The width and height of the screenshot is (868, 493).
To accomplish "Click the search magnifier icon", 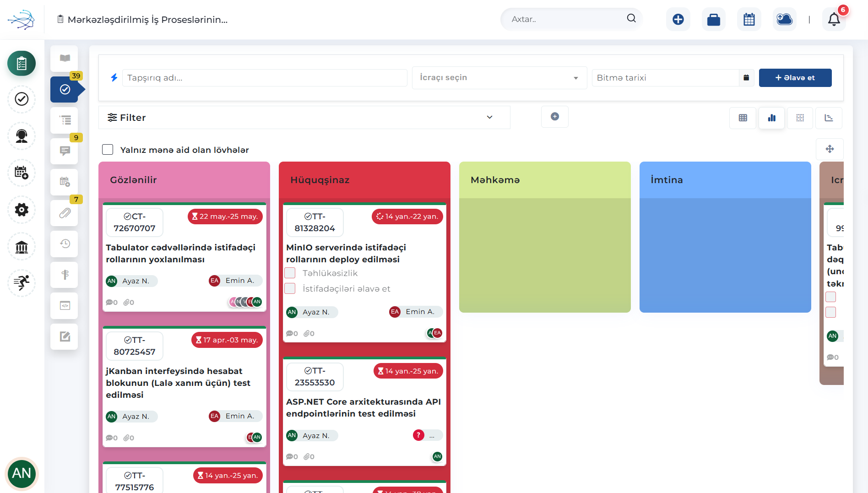I will [631, 18].
